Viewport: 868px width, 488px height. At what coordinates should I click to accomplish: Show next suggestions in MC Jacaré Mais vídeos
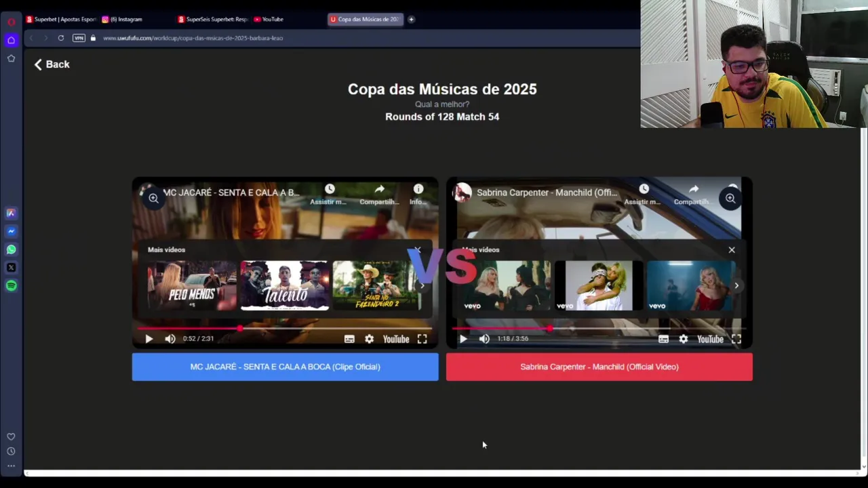click(x=422, y=285)
